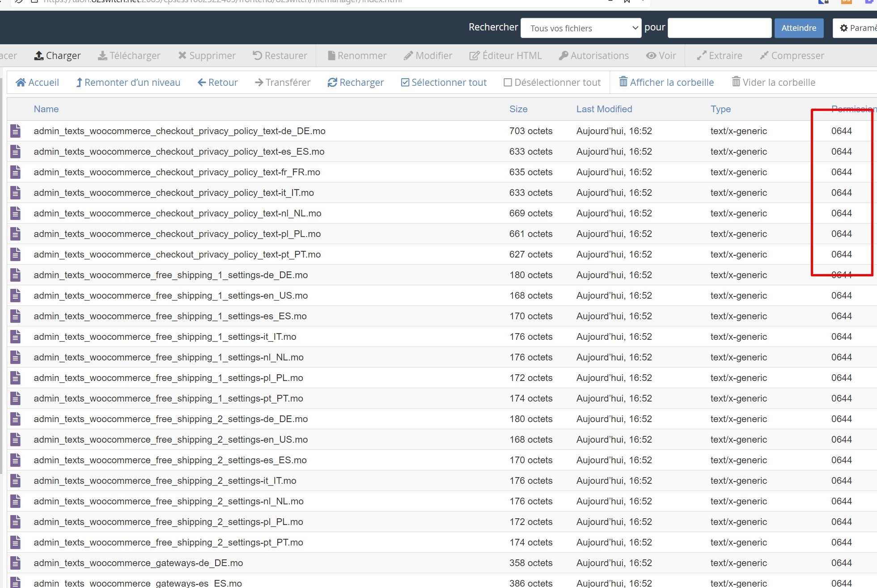Click Recharger to refresh the list
The image size is (877, 588).
point(356,82)
